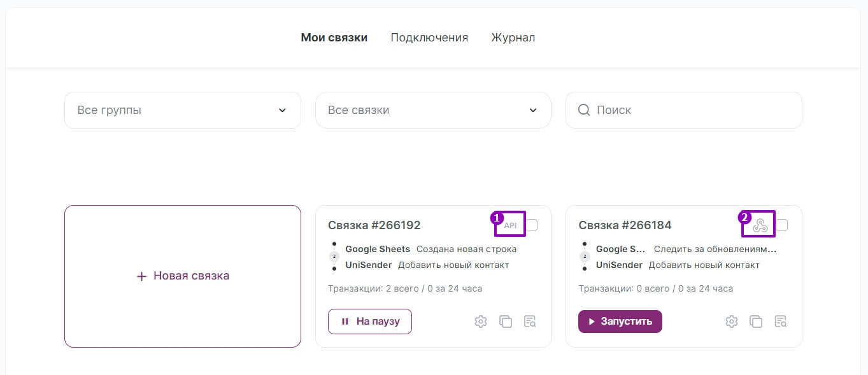Viewport: 868px width, 375px height.
Task: Click UniSender row in Связка #266192
Action: click(x=427, y=265)
